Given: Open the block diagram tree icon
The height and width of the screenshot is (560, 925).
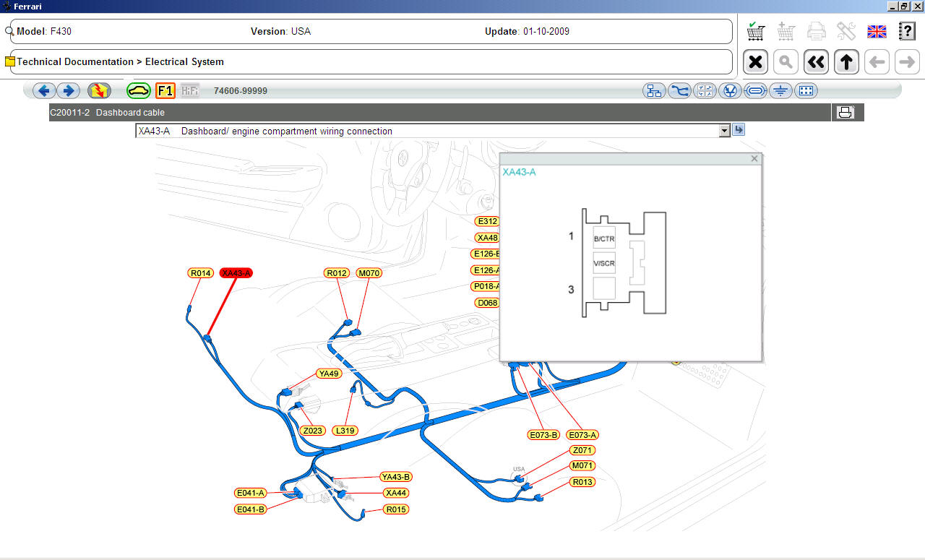Looking at the screenshot, I should coord(655,90).
